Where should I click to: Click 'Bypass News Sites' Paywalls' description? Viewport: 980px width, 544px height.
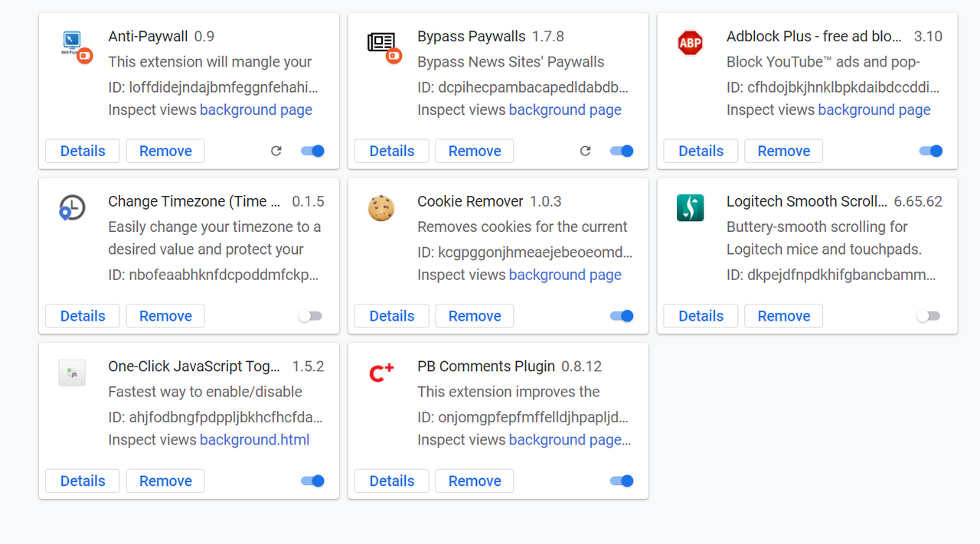[511, 62]
